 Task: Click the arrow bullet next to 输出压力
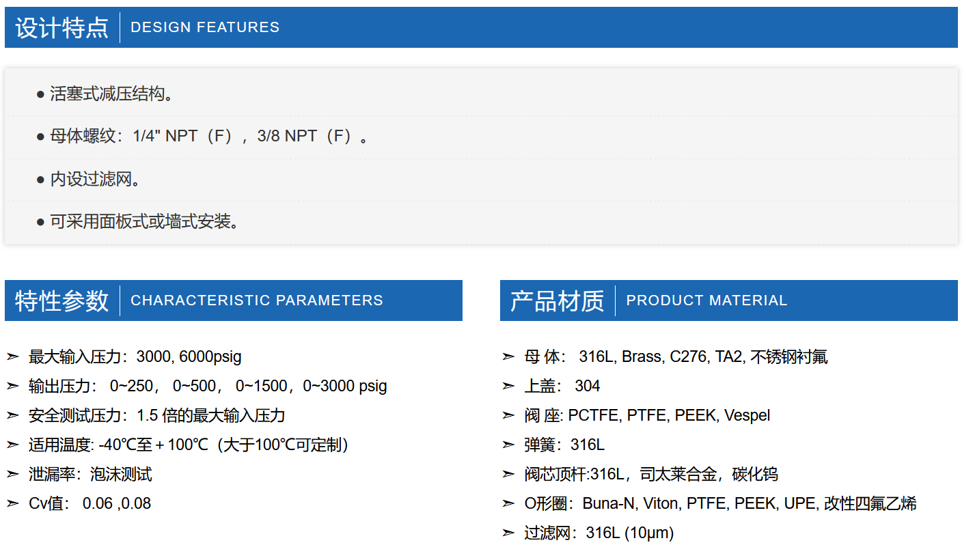click(12, 386)
